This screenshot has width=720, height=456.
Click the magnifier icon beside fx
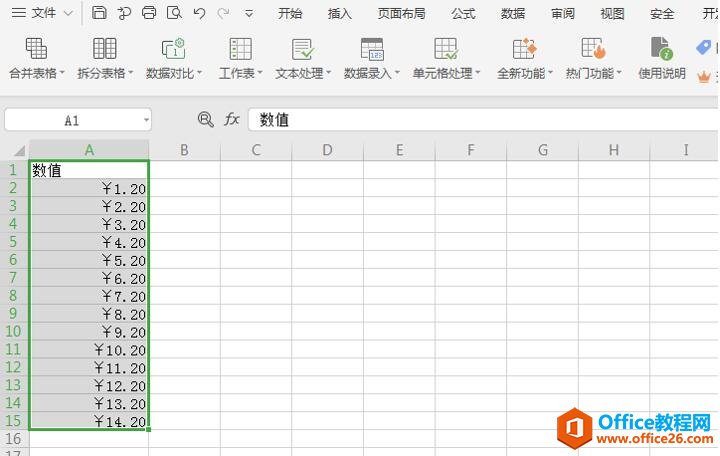click(205, 120)
